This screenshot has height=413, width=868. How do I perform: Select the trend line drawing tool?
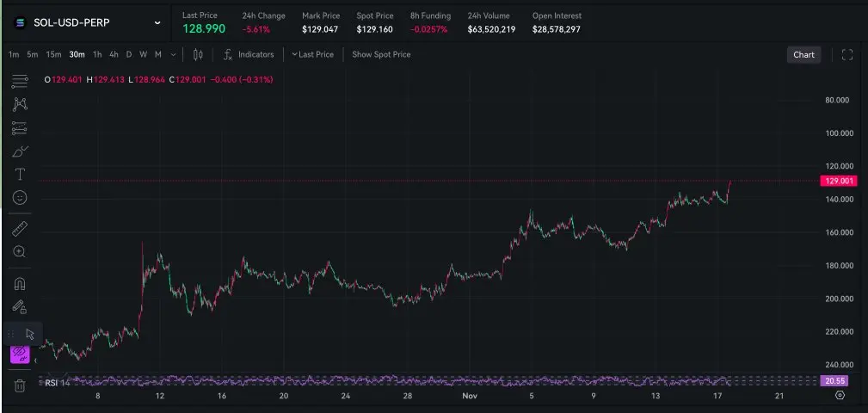point(20,82)
